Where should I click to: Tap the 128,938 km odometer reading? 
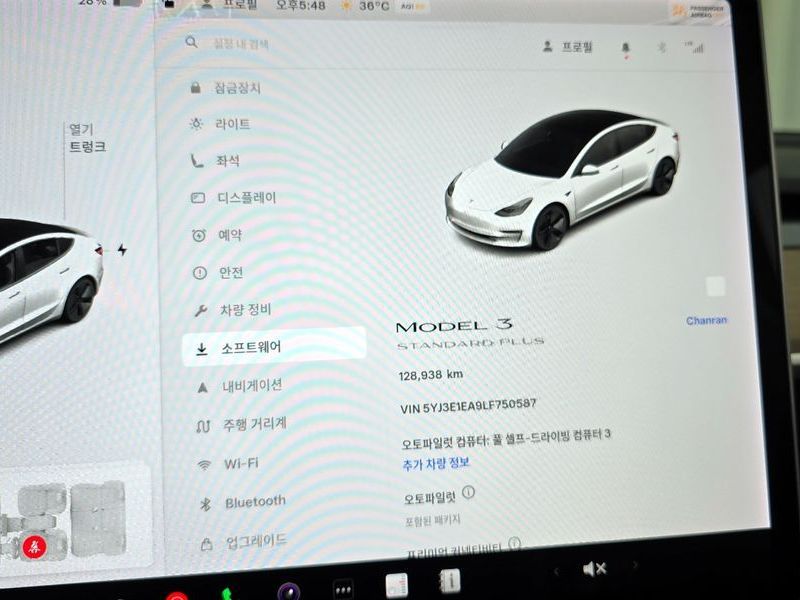click(x=431, y=375)
